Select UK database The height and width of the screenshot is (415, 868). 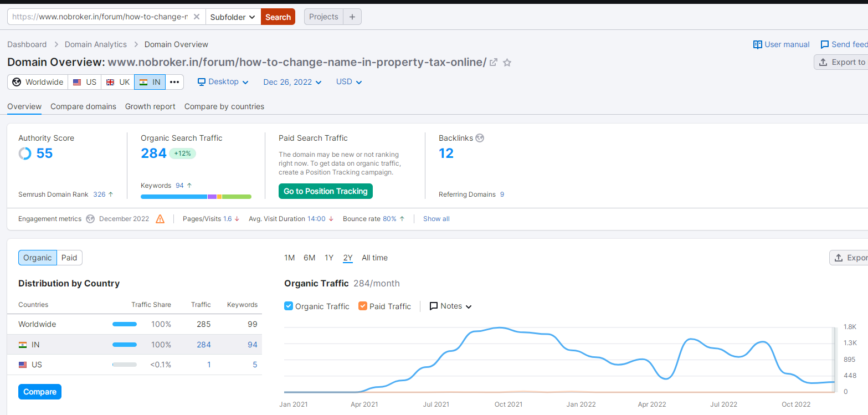[x=118, y=82]
